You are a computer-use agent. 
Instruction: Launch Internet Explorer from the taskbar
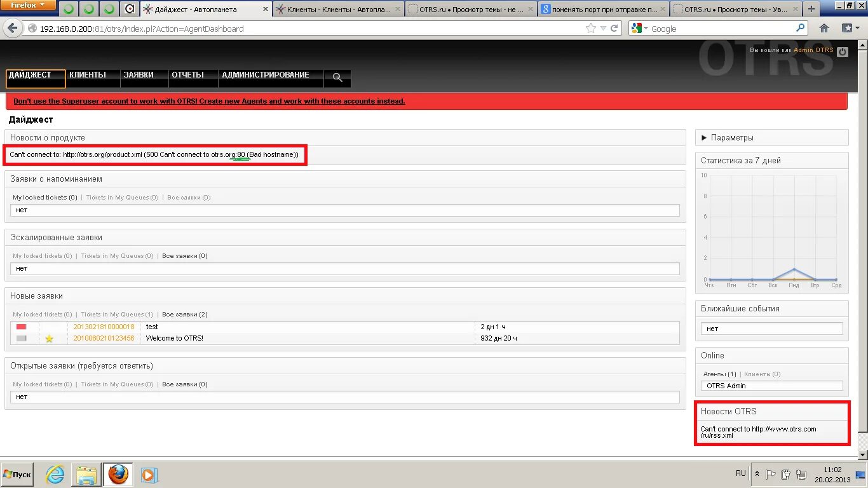click(x=55, y=475)
